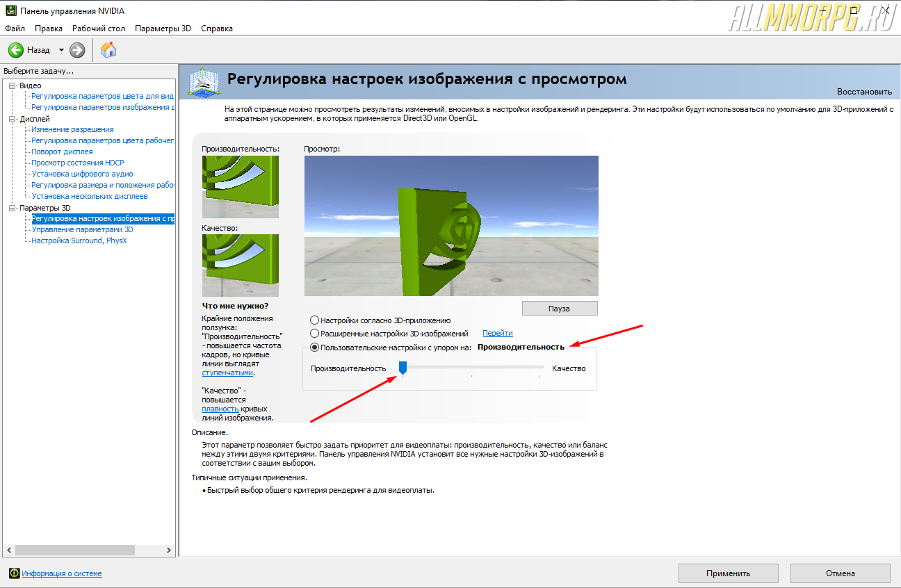Collapse the Дисплей tree node
The image size is (901, 588).
pos(12,119)
